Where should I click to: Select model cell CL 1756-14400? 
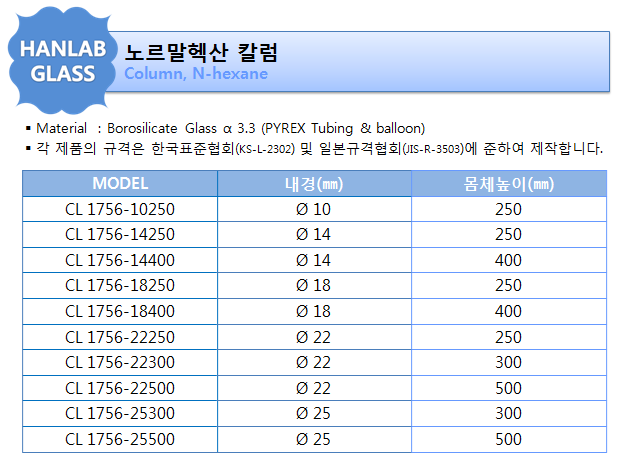pos(120,260)
